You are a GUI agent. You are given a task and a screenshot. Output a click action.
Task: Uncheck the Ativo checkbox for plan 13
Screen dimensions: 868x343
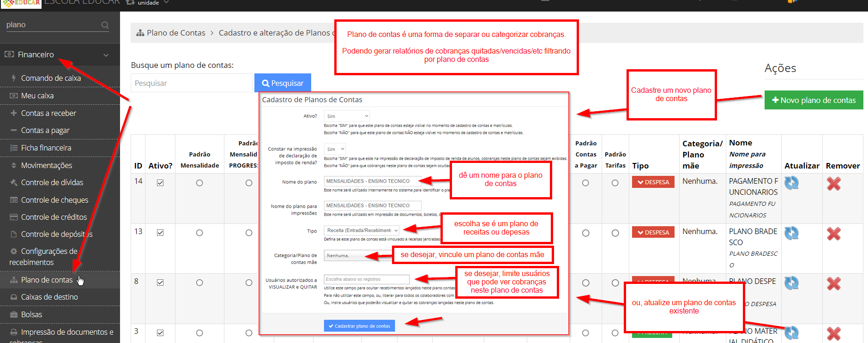[x=160, y=233]
